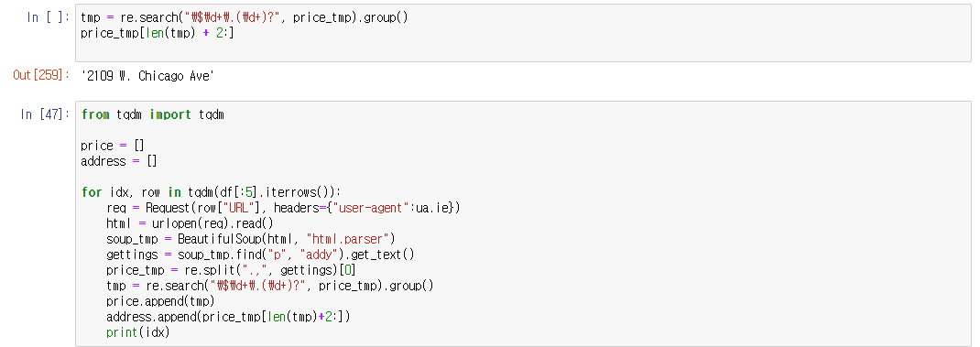Click the Request(row["URL"]) line
This screenshot has height=347, width=980.
point(283,208)
